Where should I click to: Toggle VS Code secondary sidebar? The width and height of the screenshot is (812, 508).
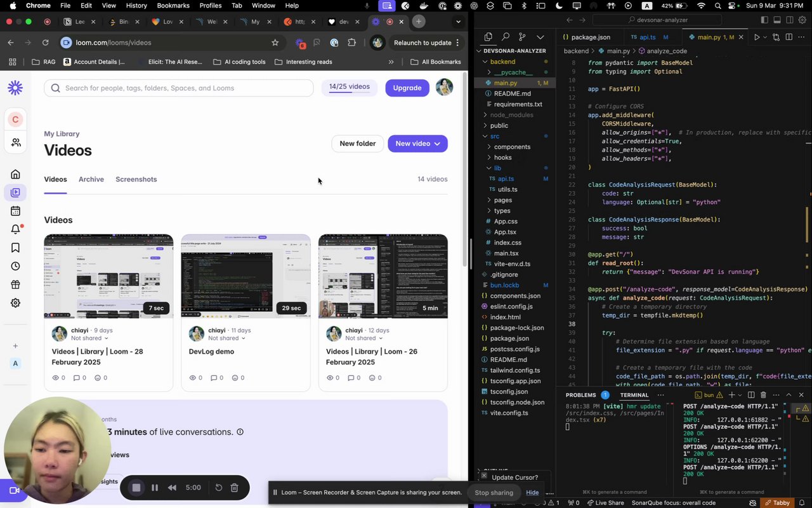point(790,20)
